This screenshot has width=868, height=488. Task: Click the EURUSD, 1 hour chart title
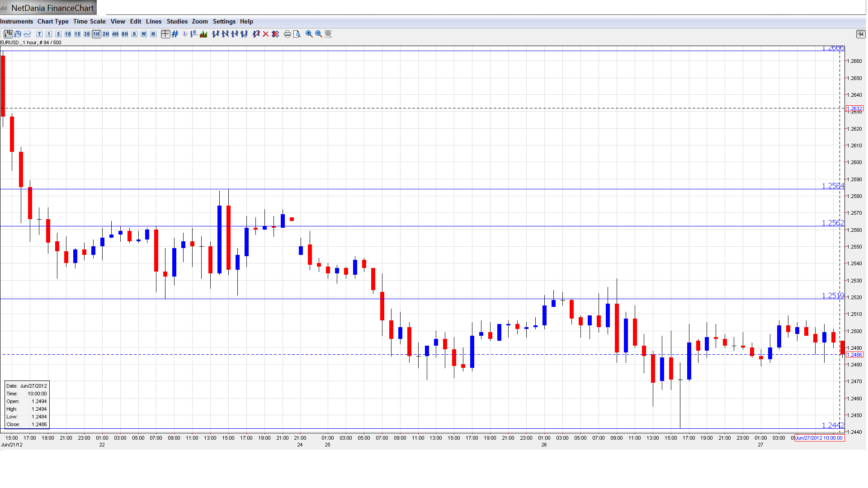click(x=31, y=42)
